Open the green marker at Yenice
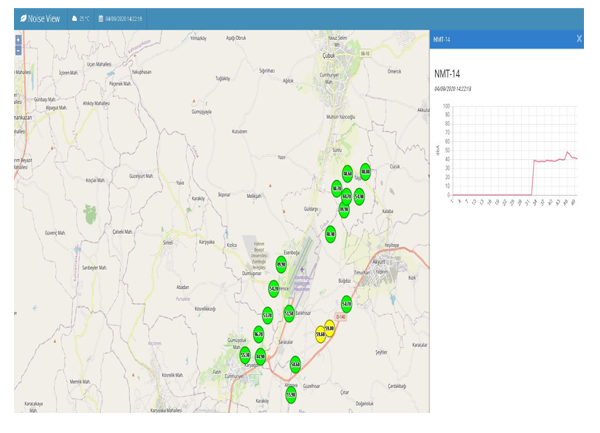The width and height of the screenshot is (600, 433). pos(274,289)
